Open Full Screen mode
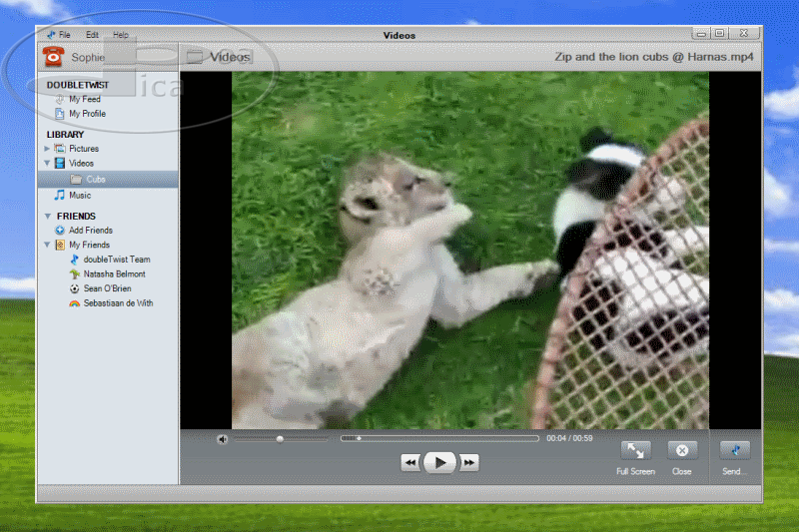Viewport: 799px width, 532px height. 635,451
